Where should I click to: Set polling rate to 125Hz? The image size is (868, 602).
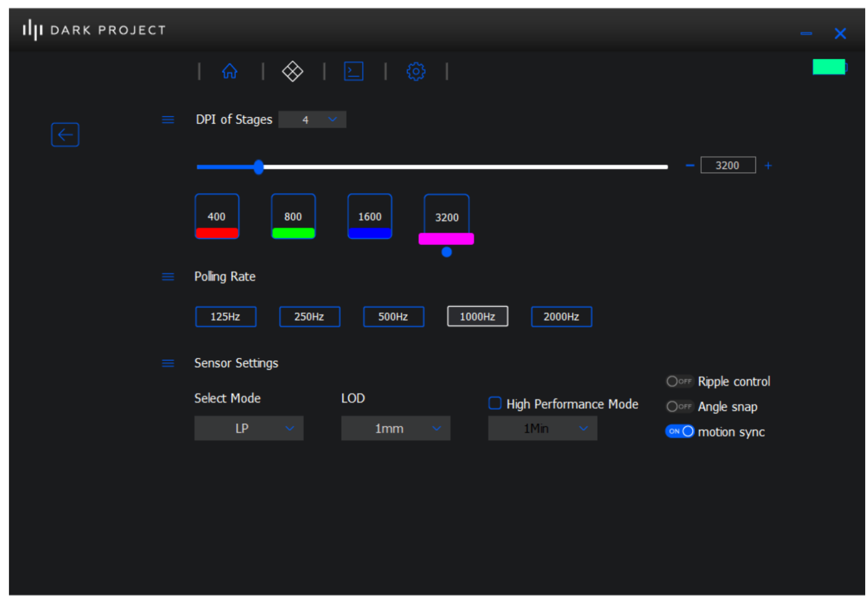(x=225, y=317)
